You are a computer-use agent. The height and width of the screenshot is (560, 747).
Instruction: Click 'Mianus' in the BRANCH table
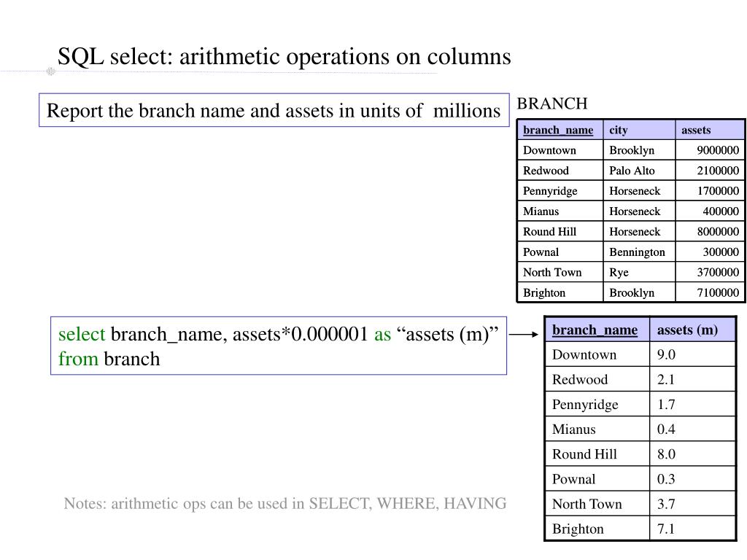541,211
